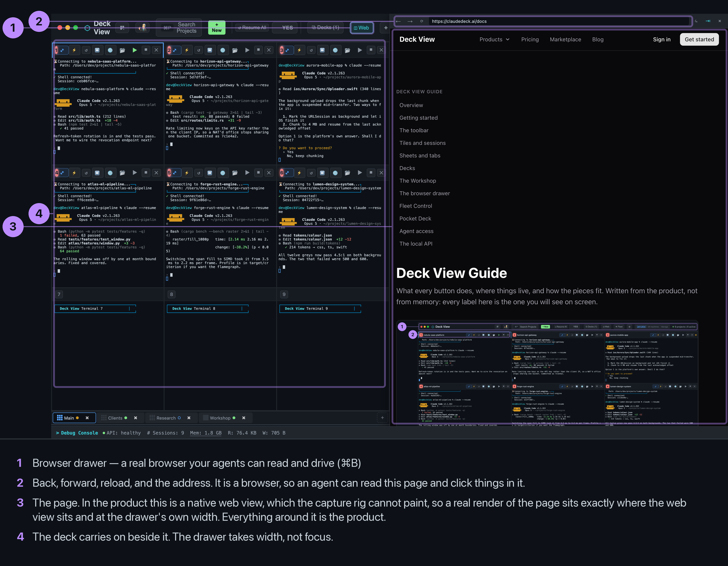Click the lightning bolt icon in tile 1
The width and height of the screenshot is (728, 566).
pos(74,50)
